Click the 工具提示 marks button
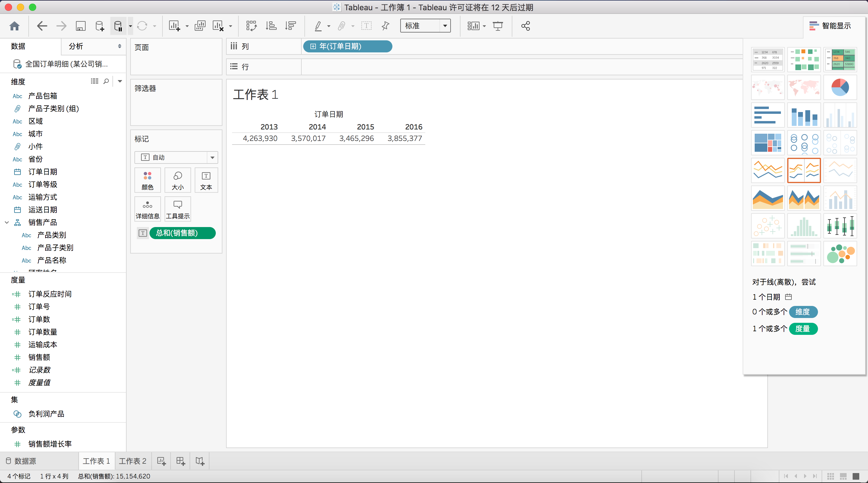Viewport: 868px width, 483px height. point(178,209)
